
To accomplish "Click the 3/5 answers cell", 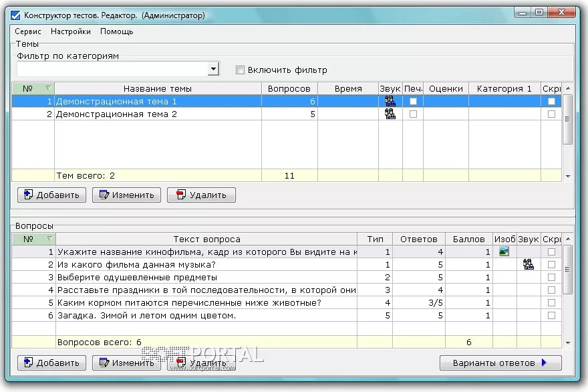I will [419, 302].
